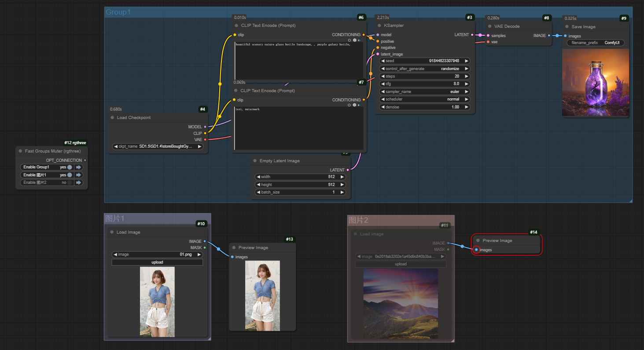
Task: Open the ckpt_name checkpoint selector
Action: pos(158,146)
